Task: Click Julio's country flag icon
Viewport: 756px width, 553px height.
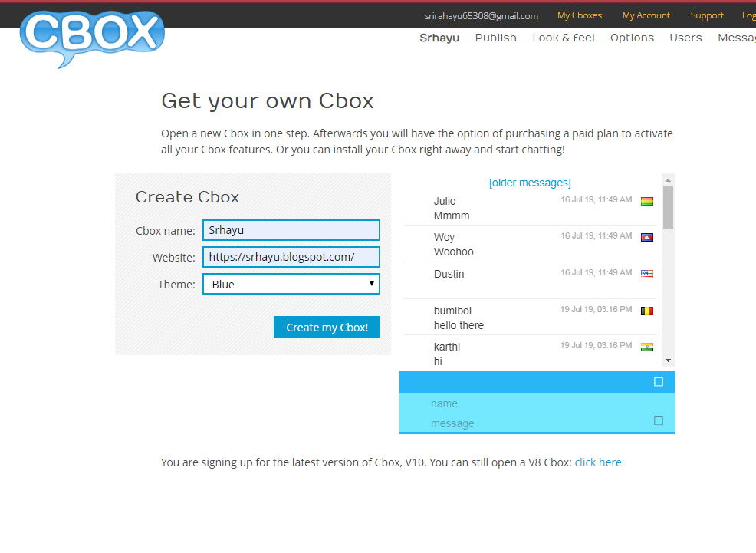Action: tap(647, 201)
